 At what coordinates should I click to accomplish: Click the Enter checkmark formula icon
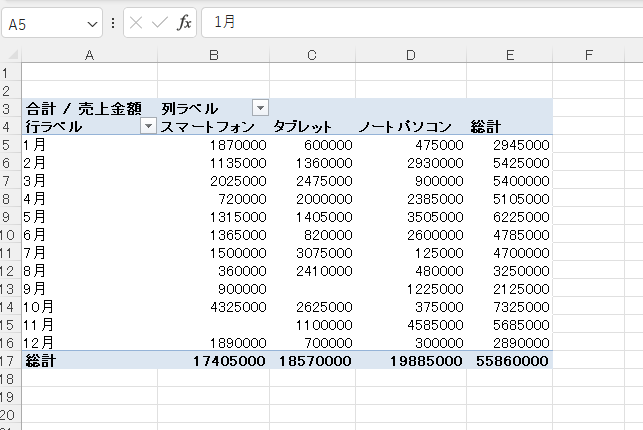(x=160, y=23)
